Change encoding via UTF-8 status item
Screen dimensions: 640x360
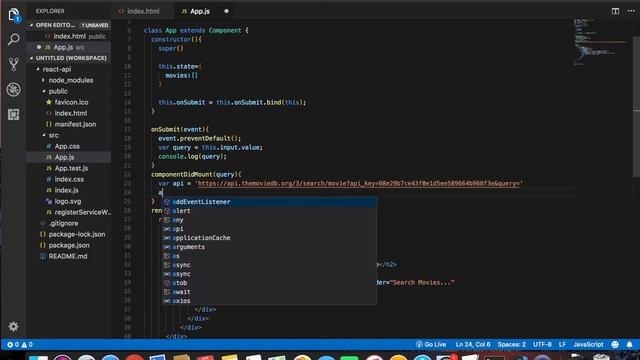542,344
